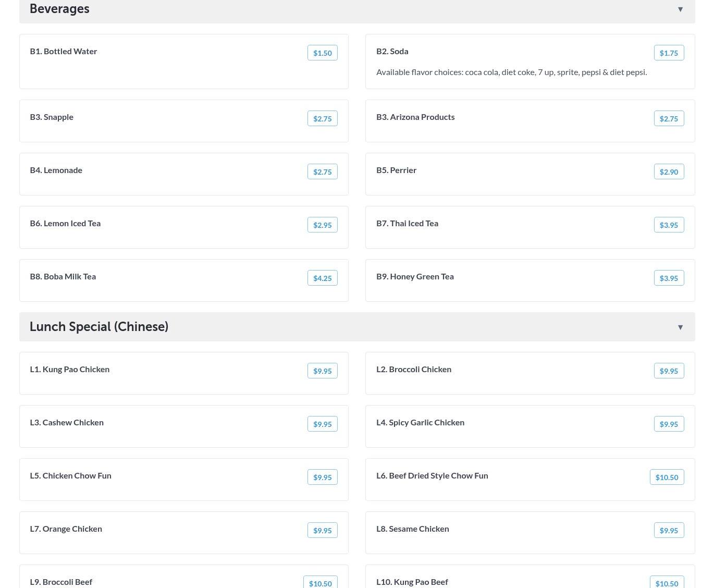The width and height of the screenshot is (714, 588).
Task: Add Boba Milk Tea via $4.25 button
Action: click(322, 278)
